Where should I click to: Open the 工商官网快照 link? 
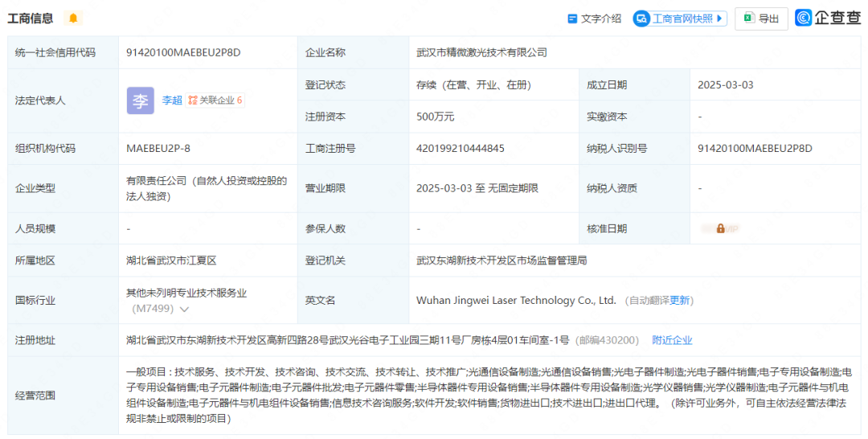[x=682, y=18]
